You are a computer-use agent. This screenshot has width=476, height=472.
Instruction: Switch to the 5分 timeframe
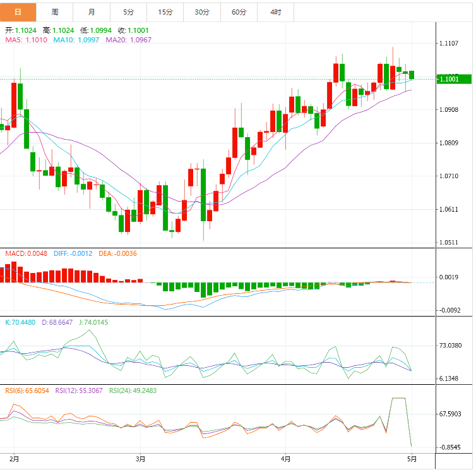tap(129, 12)
